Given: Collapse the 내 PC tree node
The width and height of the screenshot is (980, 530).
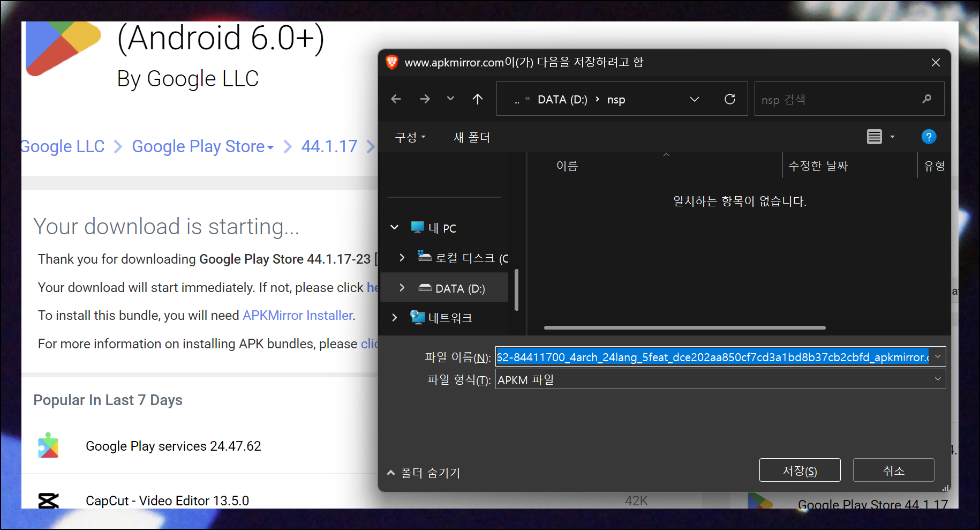Looking at the screenshot, I should point(395,227).
